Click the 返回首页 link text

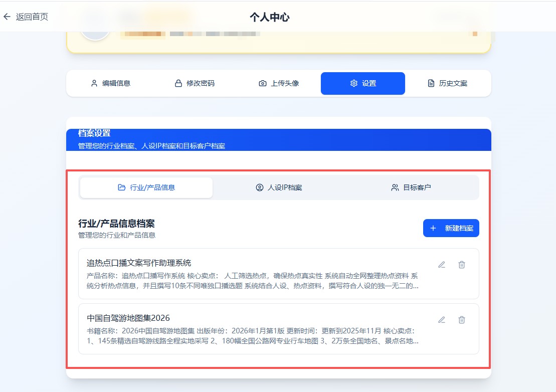click(32, 17)
